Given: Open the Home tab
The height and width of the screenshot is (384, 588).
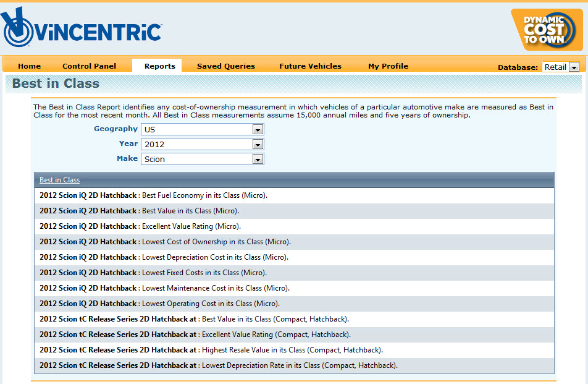Looking at the screenshot, I should 29,66.
